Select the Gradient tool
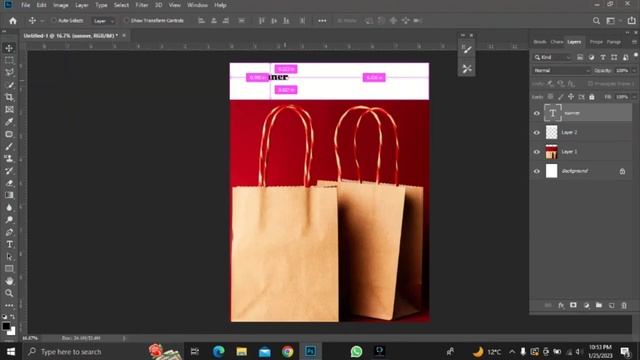 [x=9, y=195]
